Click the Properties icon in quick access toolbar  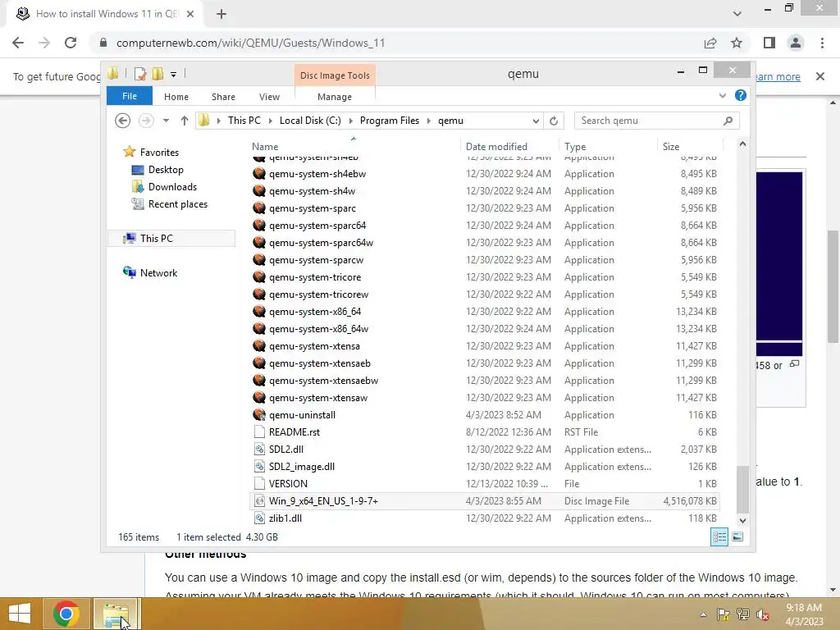point(140,74)
